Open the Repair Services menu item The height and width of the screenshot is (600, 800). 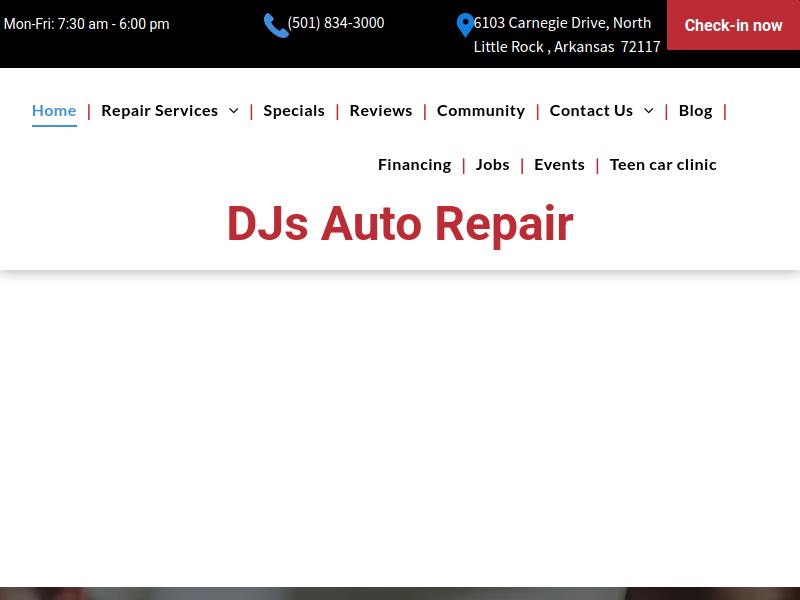[159, 111]
